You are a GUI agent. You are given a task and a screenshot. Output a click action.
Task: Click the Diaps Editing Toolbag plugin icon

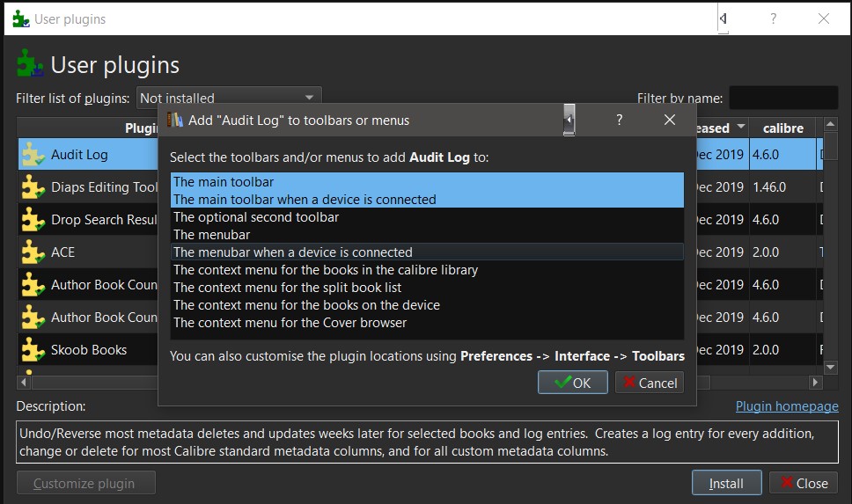33,187
